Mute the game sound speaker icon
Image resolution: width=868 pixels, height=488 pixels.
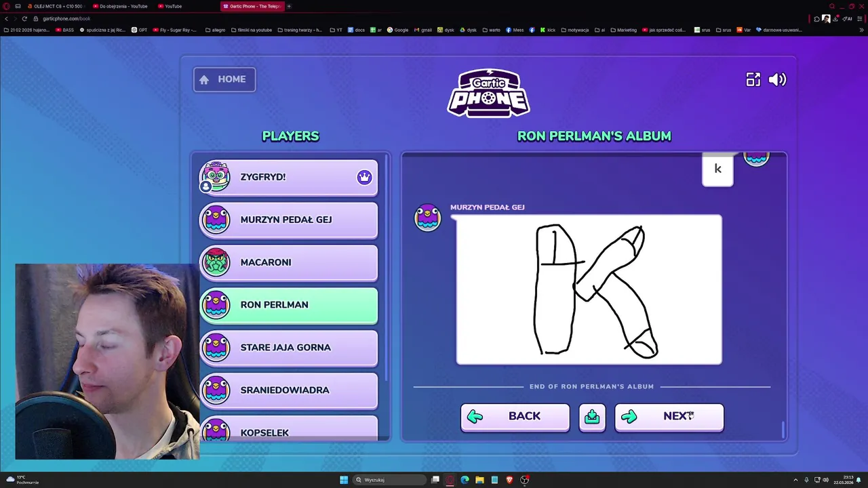pos(777,79)
